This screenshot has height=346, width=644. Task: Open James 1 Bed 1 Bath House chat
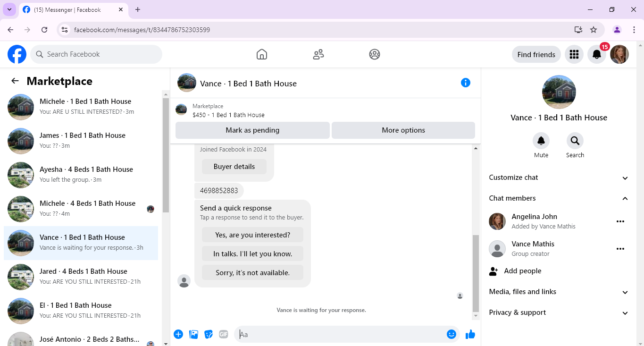(x=81, y=141)
